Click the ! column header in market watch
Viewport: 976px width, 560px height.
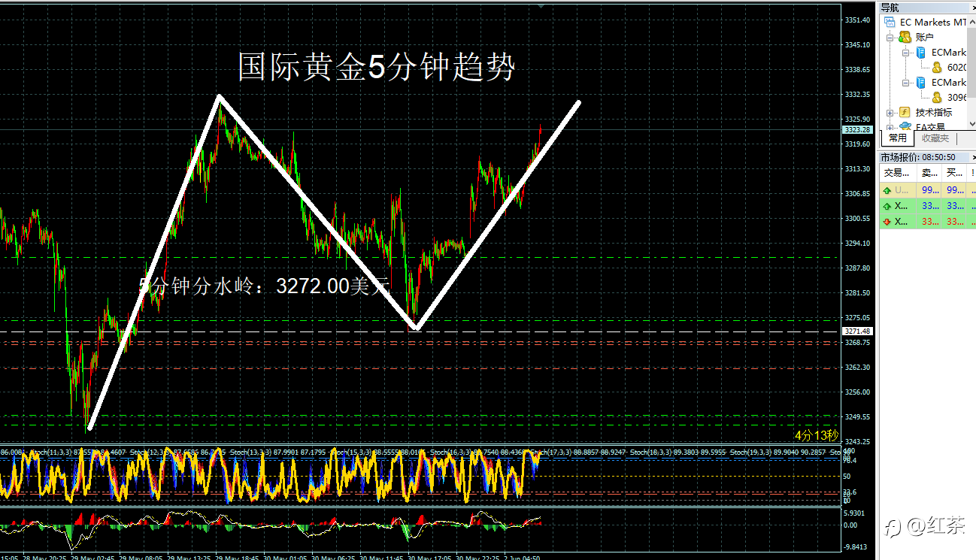(x=971, y=173)
